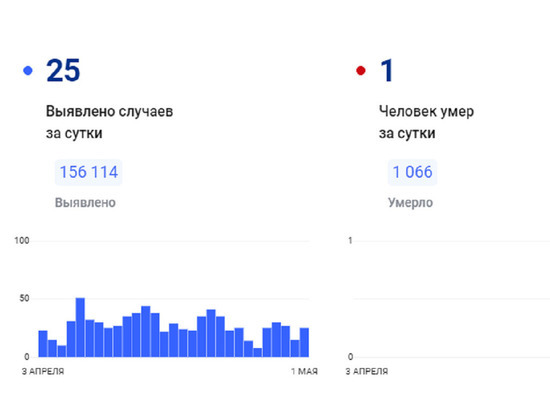
Task: Select the 'Выявлено случаев за сутки' label
Action: pyautogui.click(x=109, y=122)
